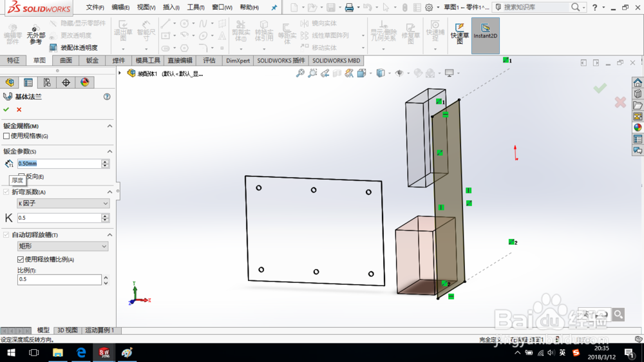Open the File Explorer folder icon in task pane

click(638, 105)
